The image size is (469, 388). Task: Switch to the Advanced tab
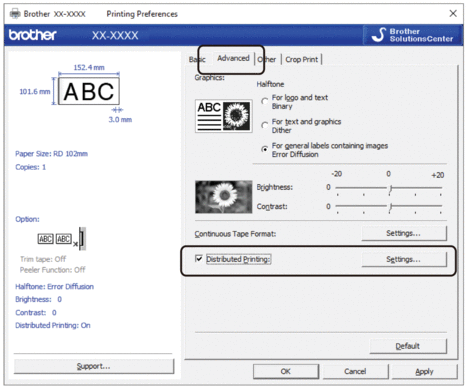(233, 58)
